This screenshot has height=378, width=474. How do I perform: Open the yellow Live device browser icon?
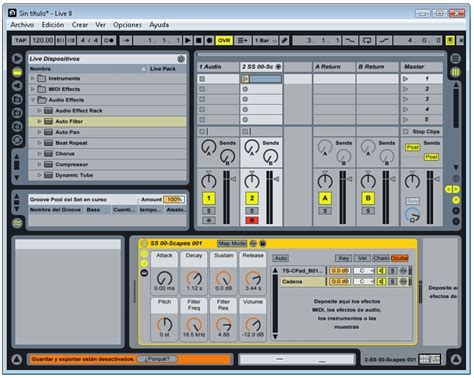[x=17, y=72]
